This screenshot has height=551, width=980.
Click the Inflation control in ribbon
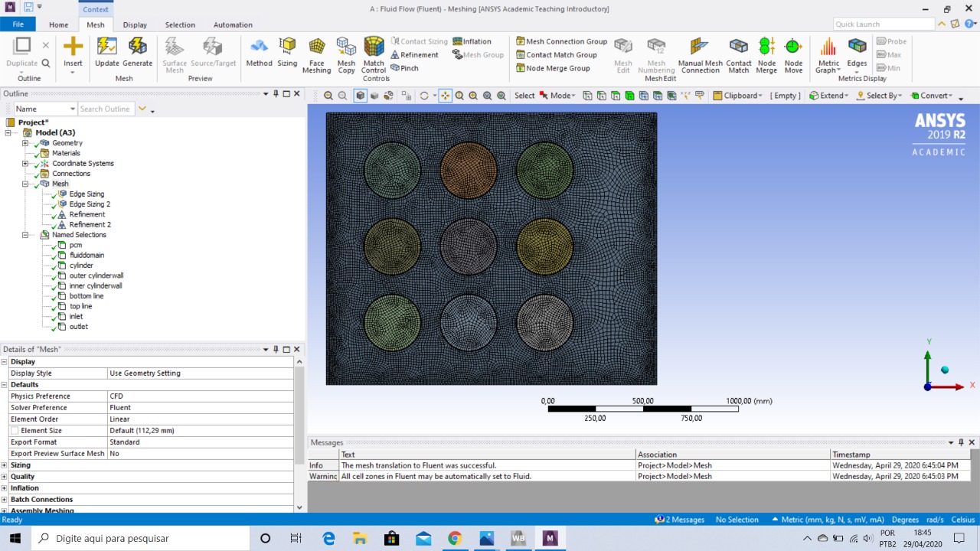coord(472,41)
